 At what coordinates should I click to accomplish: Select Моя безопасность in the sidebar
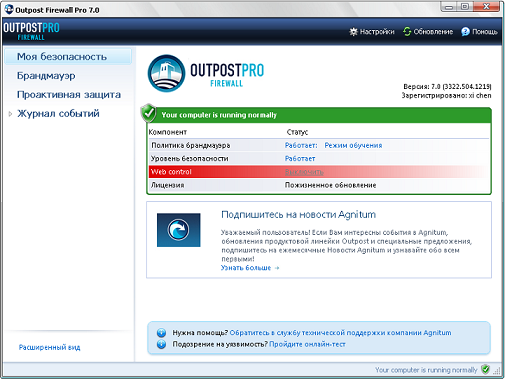click(x=68, y=57)
